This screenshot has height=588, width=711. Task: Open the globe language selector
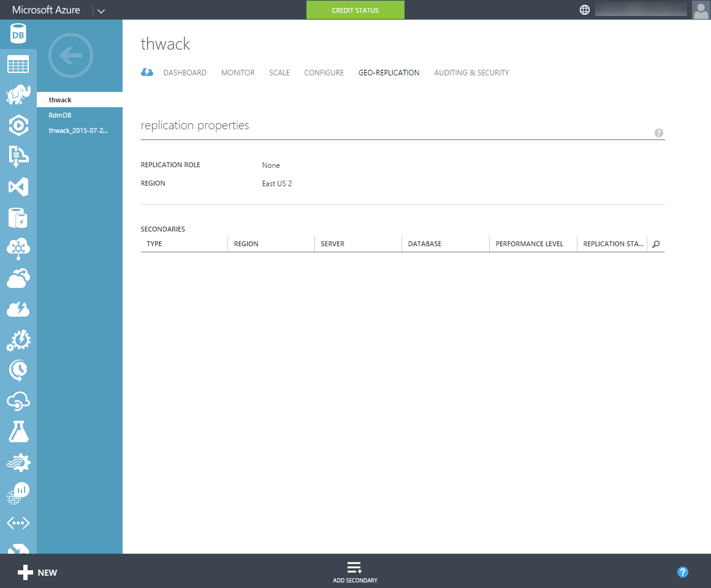click(x=585, y=10)
